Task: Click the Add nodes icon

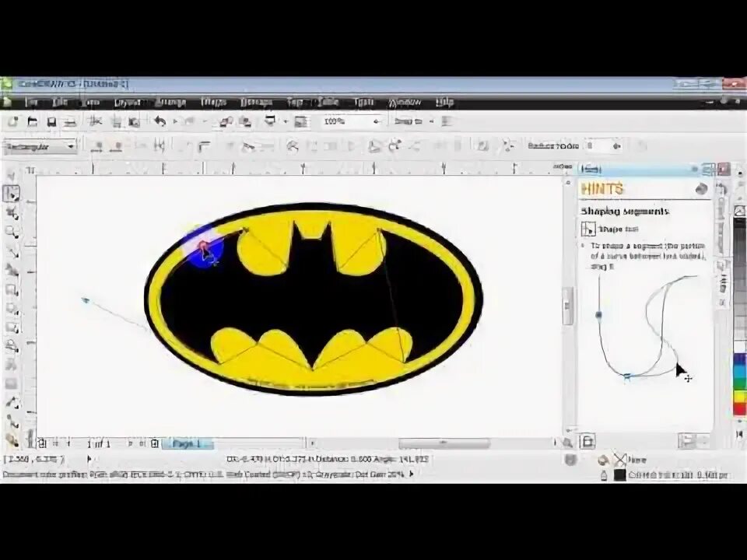Action: pyautogui.click(x=98, y=146)
